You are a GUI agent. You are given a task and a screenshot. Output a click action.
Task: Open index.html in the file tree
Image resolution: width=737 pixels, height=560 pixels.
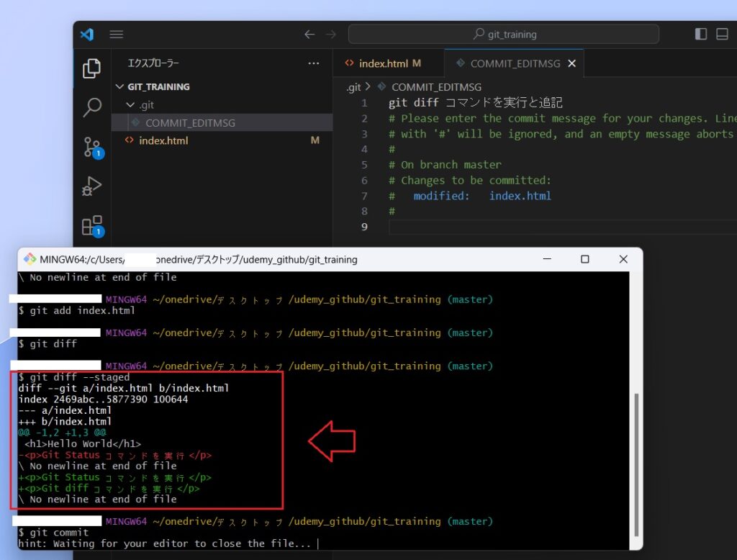(x=163, y=140)
